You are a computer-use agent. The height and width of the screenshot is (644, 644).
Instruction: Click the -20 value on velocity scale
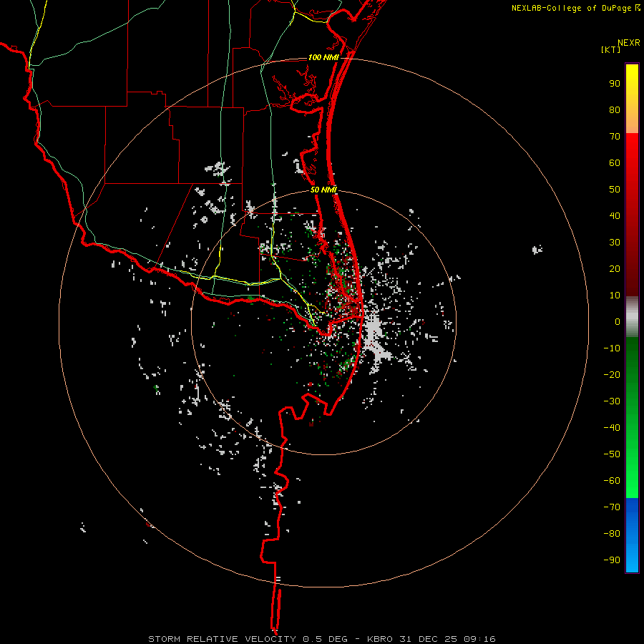click(x=612, y=375)
